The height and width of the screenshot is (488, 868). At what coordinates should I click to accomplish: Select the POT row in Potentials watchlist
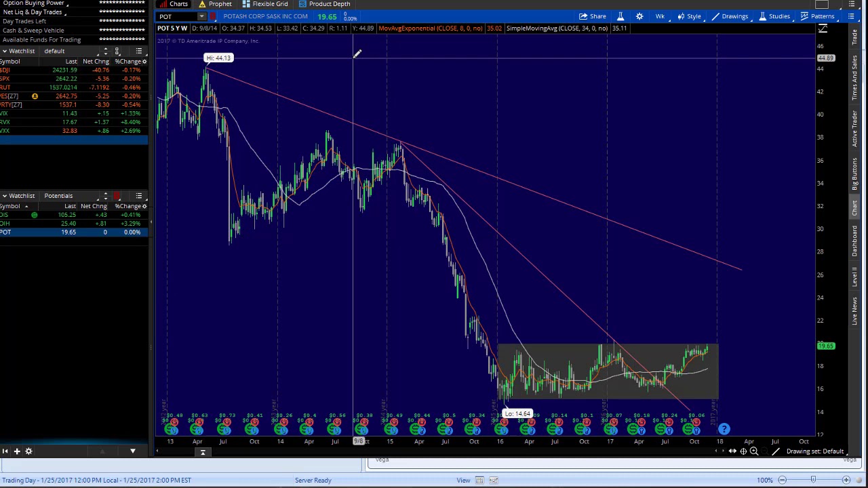coord(74,232)
